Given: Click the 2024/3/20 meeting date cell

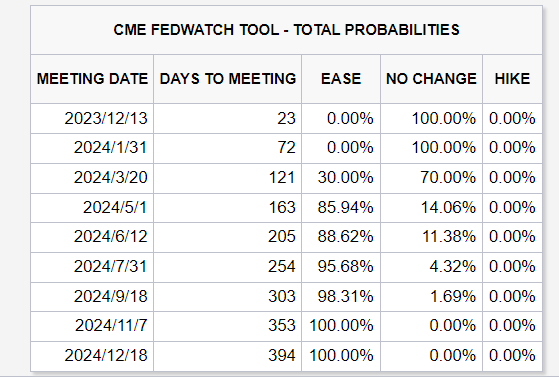Looking at the screenshot, I should point(92,178).
